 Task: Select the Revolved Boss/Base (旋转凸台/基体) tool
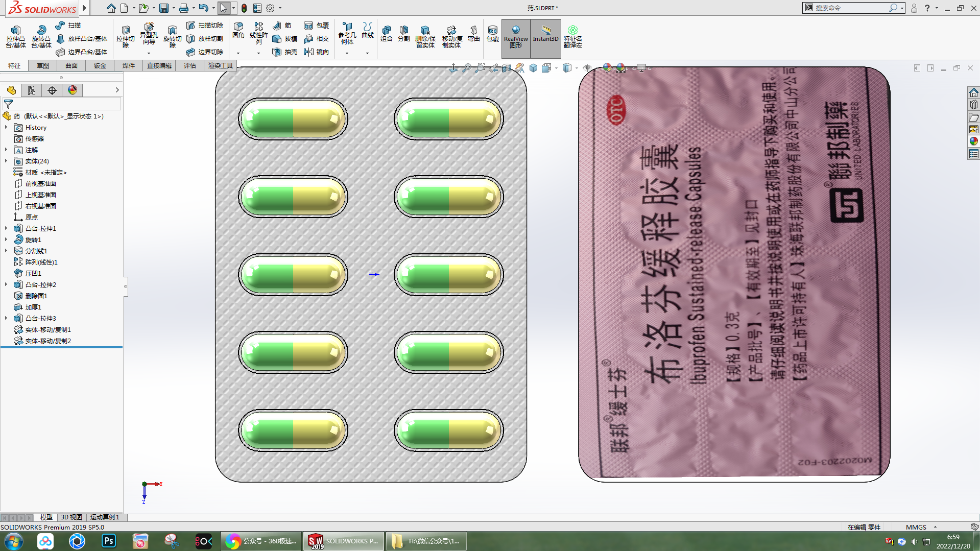point(41,37)
